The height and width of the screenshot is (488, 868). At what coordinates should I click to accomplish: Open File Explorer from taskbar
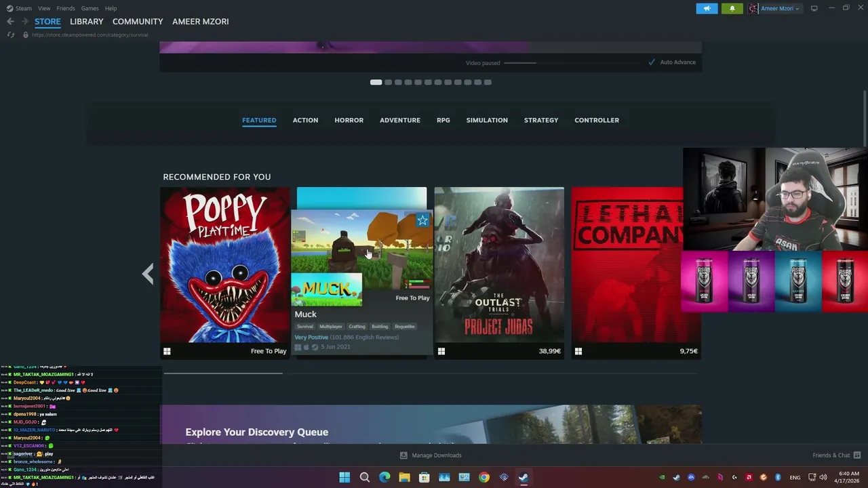[404, 477]
